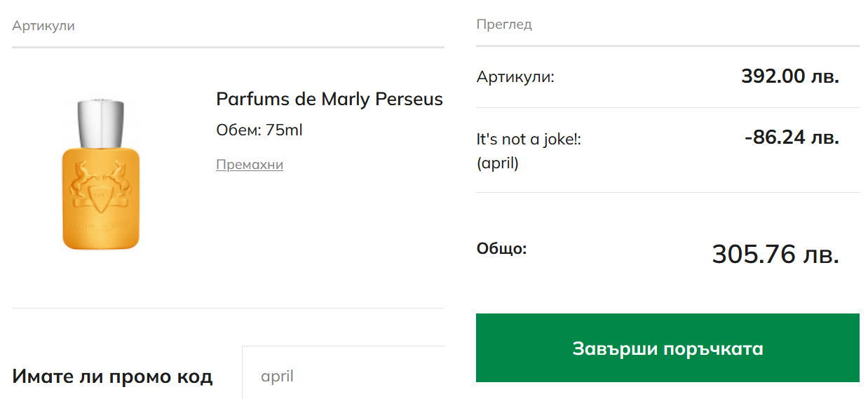This screenshot has height=399, width=868.
Task: Click the Имате ли промо код label
Action: click(x=112, y=377)
